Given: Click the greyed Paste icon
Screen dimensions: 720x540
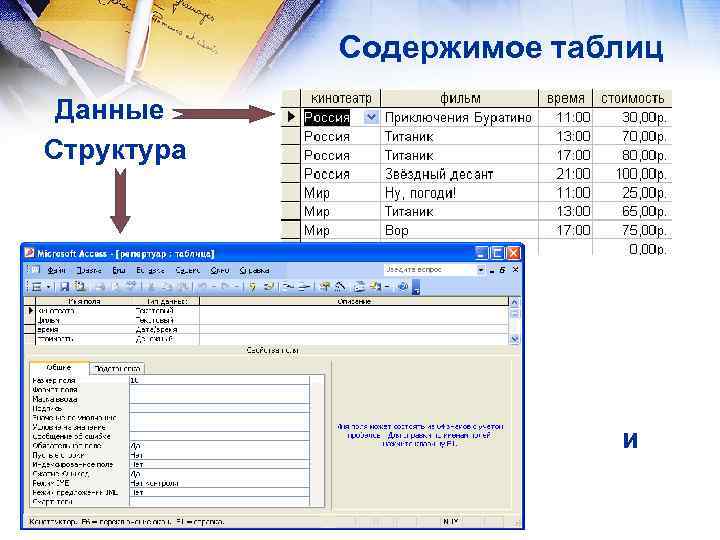Looking at the screenshot, I should 183,287.
